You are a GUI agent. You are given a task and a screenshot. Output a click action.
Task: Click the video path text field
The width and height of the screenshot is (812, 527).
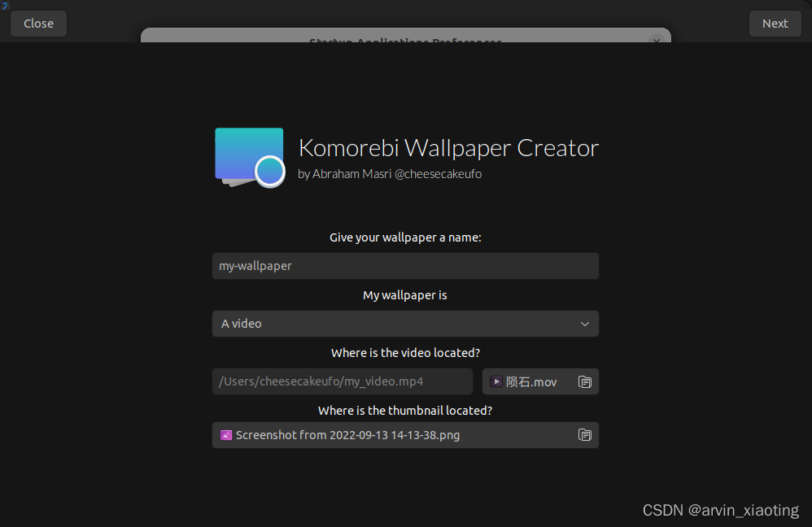coord(343,381)
